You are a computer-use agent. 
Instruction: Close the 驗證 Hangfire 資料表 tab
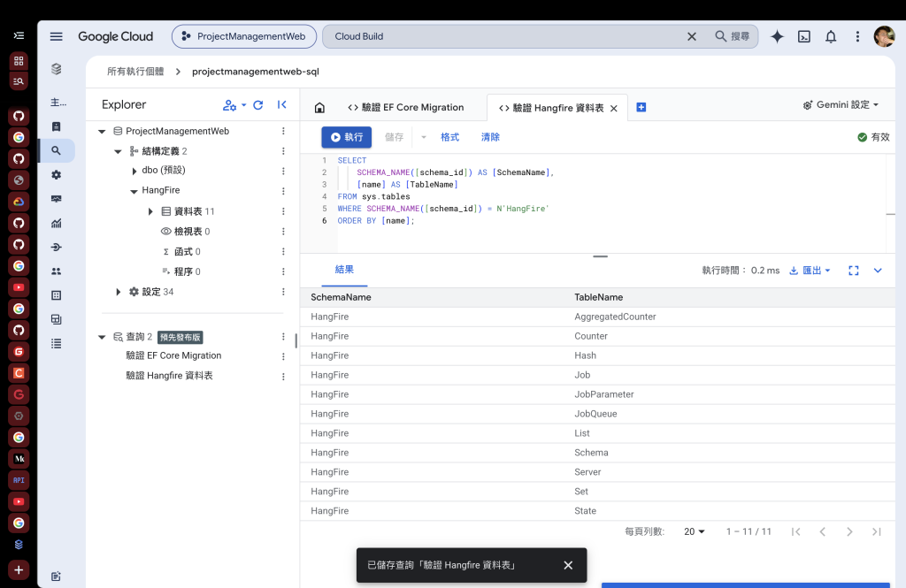614,108
